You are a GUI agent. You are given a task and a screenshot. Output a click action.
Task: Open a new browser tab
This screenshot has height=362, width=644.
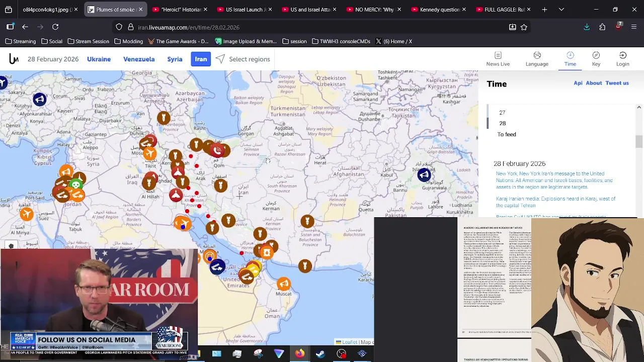(x=544, y=10)
